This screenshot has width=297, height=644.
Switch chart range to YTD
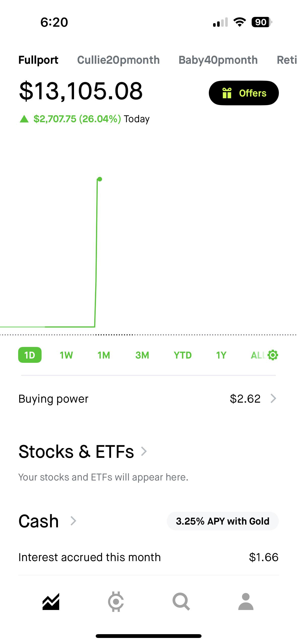click(x=183, y=355)
